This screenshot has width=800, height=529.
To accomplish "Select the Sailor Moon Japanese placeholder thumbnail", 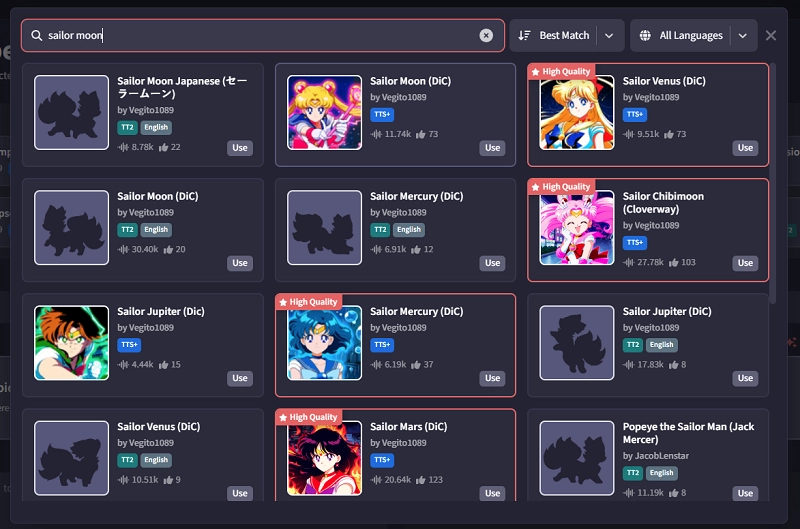I will (x=71, y=113).
